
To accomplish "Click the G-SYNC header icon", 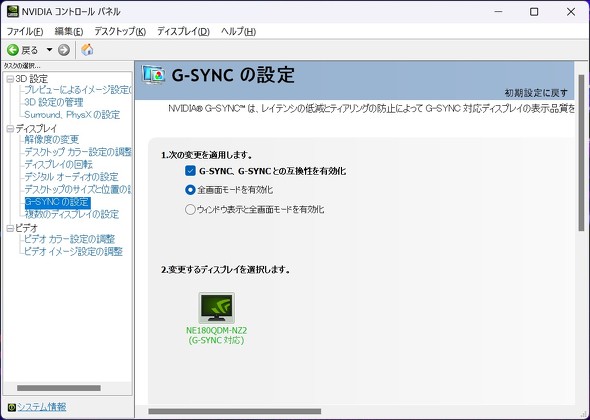I will [154, 75].
